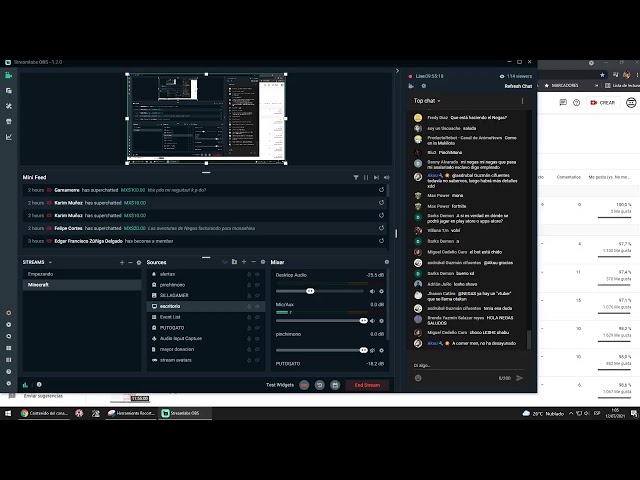The width and height of the screenshot is (640, 480).
Task: Open the Themes library icon in the sidebar
Action: (9, 91)
